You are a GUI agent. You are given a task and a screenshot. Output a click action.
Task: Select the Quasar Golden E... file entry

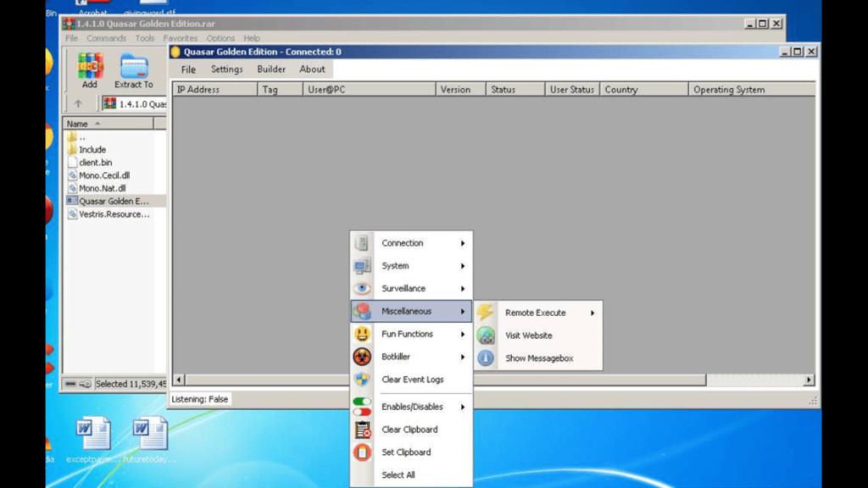(115, 202)
